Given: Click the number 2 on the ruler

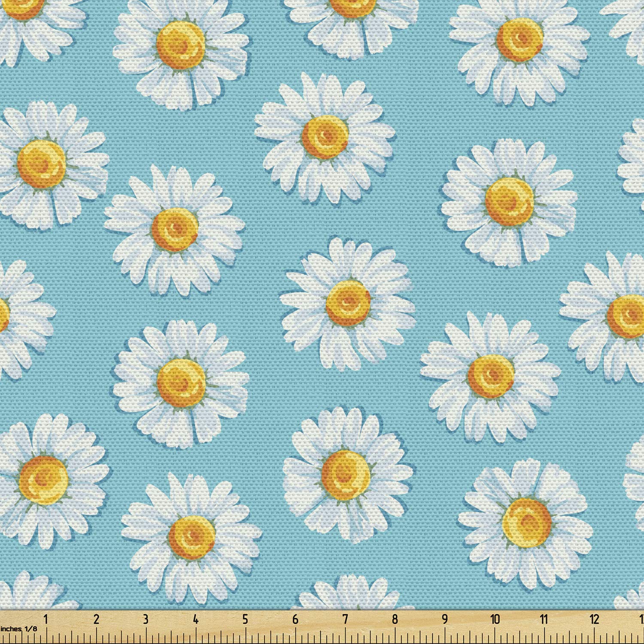Looking at the screenshot, I should tap(96, 619).
